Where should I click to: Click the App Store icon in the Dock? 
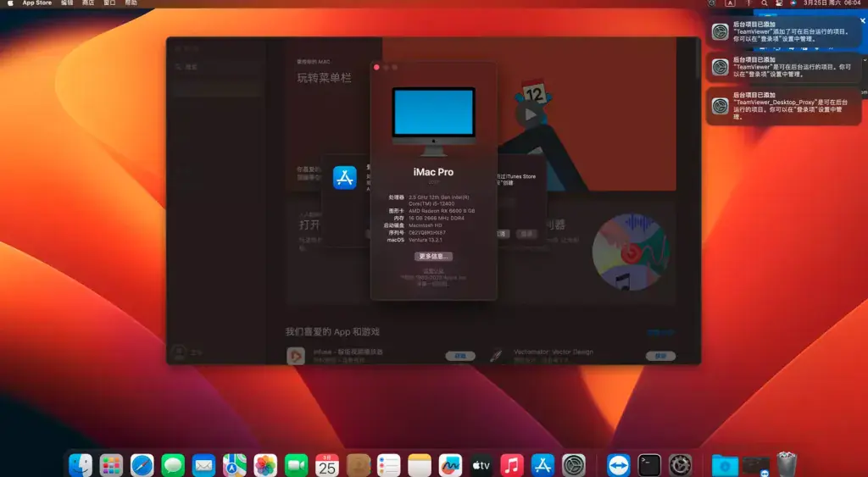tap(543, 465)
